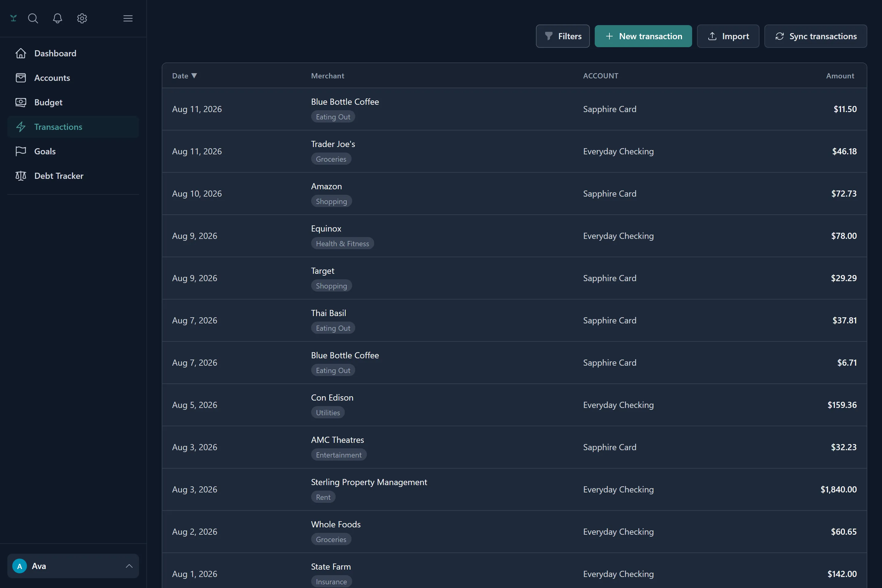
Task: Click Eating Out tag on Aug 11 Blue Bottle
Action: (x=333, y=117)
